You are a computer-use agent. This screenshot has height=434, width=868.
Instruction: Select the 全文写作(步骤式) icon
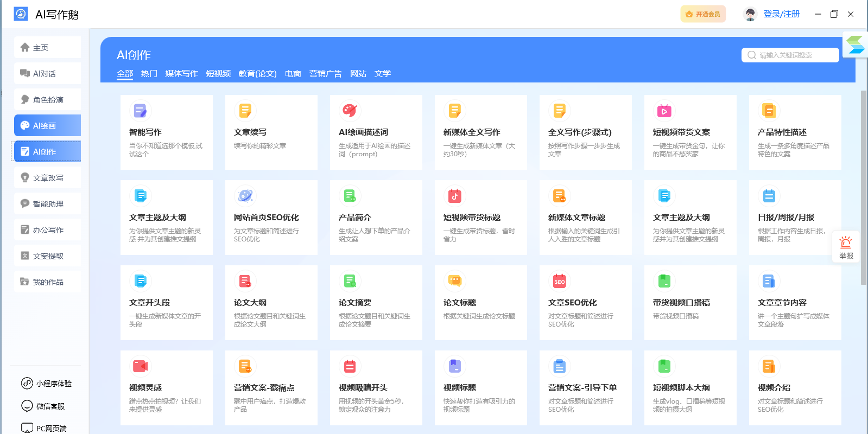pyautogui.click(x=559, y=111)
